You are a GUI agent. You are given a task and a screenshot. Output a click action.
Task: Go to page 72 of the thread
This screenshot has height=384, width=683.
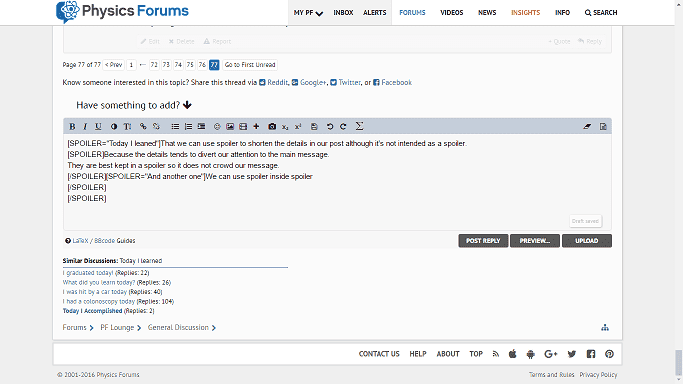(x=154, y=65)
